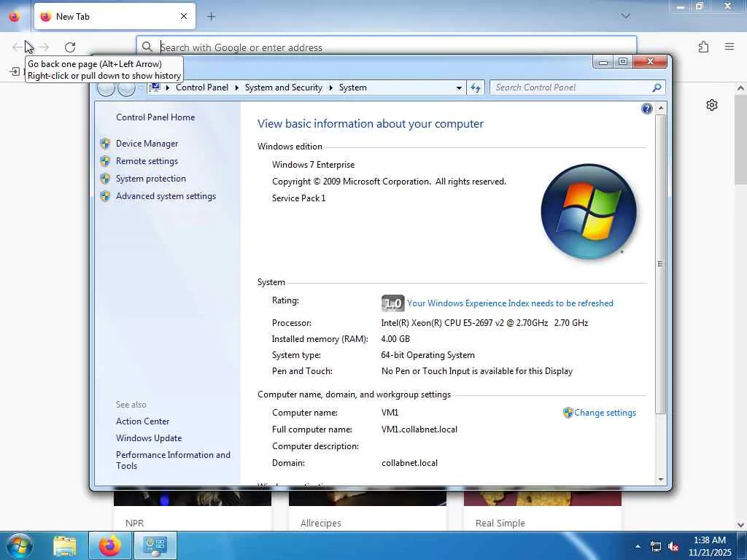This screenshot has height=560, width=747.
Task: Open Performance Information and Tools
Action: point(173,461)
